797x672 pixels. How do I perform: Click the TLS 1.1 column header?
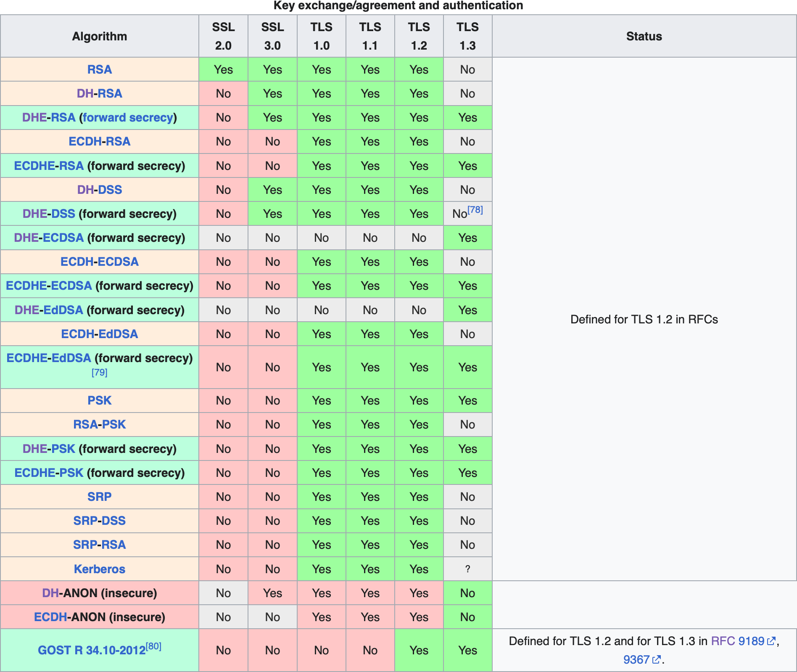click(x=370, y=36)
